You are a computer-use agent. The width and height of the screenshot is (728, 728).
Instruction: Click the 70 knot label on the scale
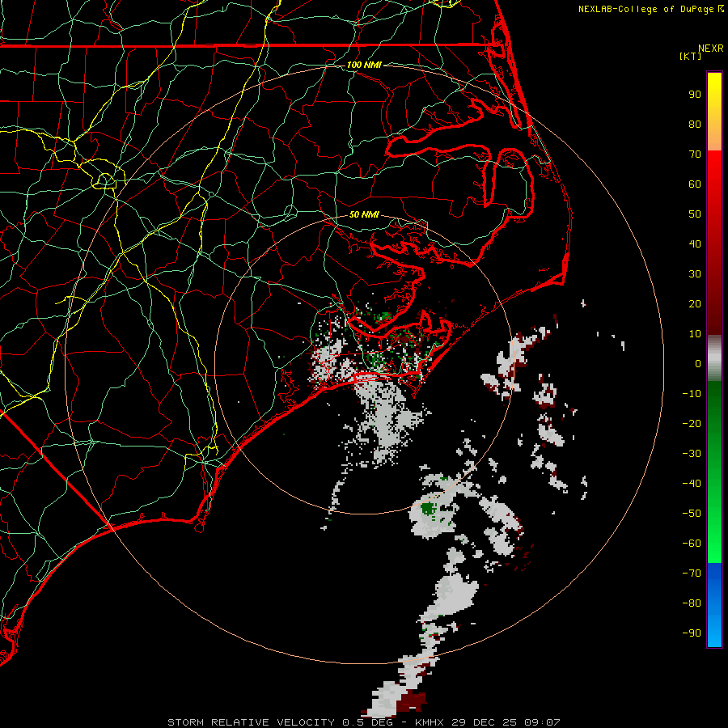[695, 154]
